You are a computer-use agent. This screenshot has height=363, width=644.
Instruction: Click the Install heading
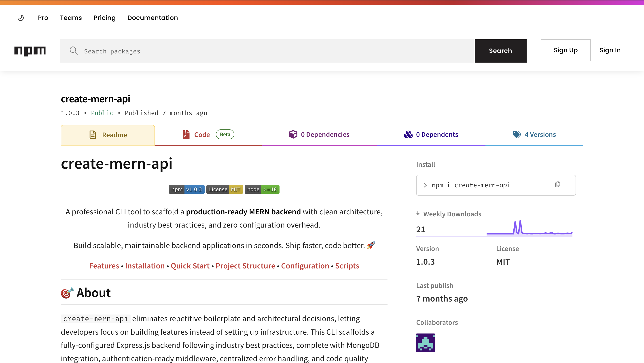click(426, 164)
